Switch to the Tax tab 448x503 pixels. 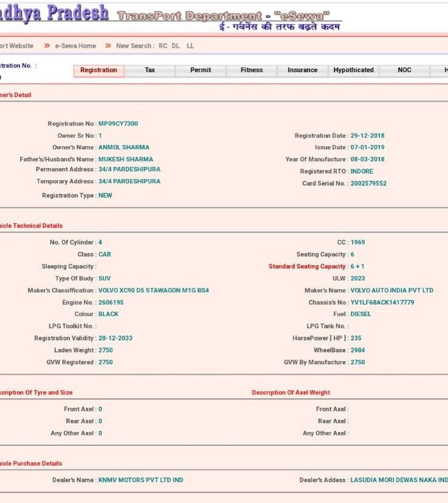click(x=150, y=70)
